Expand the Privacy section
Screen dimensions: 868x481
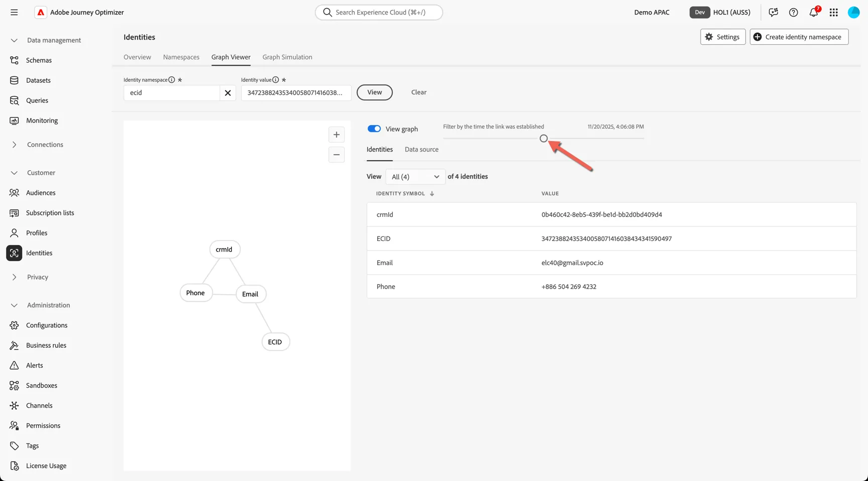(x=14, y=277)
